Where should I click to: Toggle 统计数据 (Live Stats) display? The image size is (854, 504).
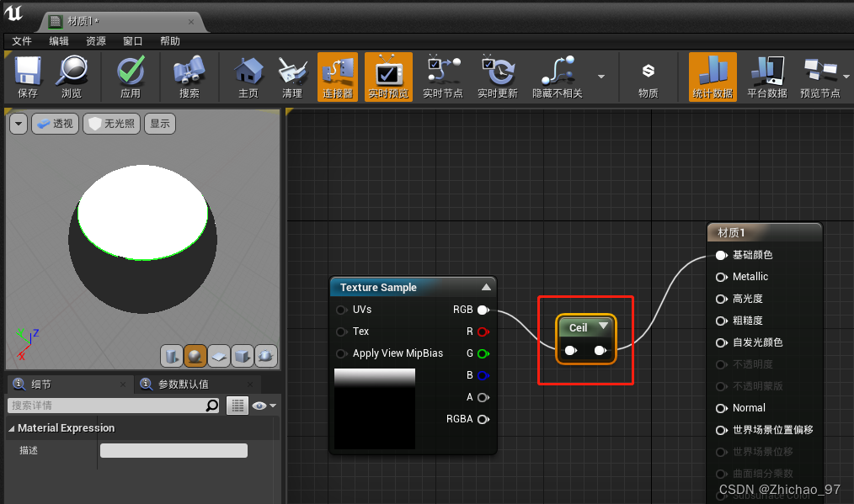click(712, 76)
